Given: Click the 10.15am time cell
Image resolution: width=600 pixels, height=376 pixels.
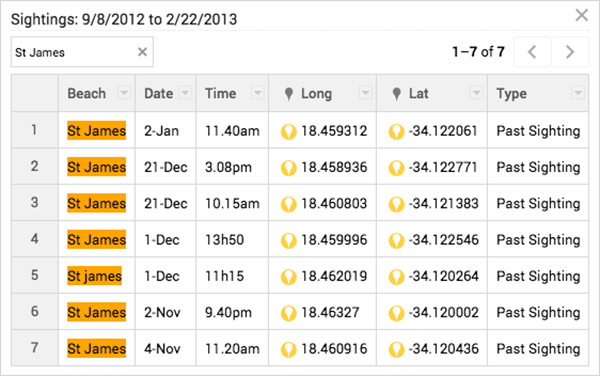Looking at the screenshot, I should point(232,203).
